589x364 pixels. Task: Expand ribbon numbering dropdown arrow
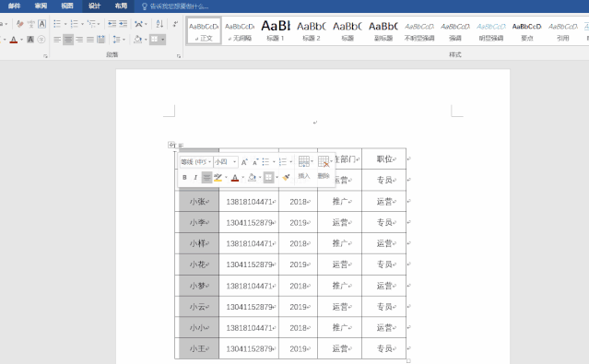tap(82, 24)
